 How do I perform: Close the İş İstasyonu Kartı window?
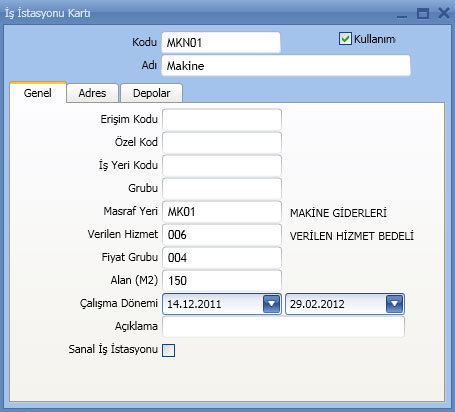point(443,13)
